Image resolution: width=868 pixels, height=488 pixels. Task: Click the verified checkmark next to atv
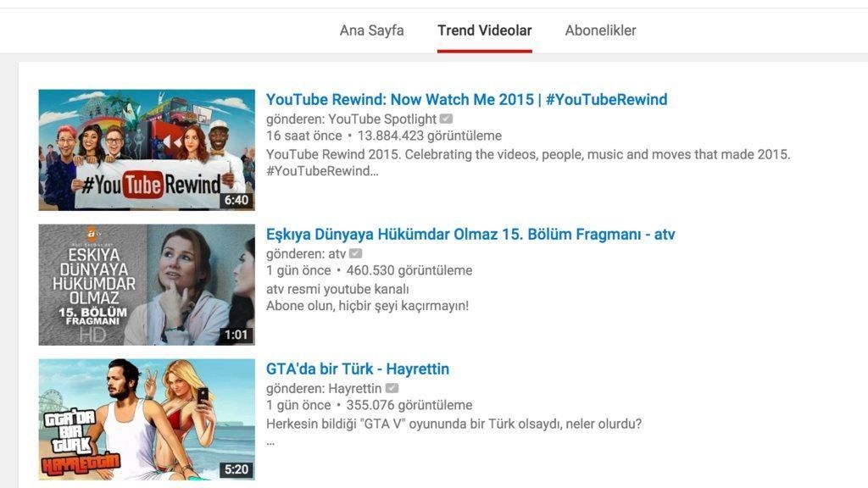(x=355, y=254)
